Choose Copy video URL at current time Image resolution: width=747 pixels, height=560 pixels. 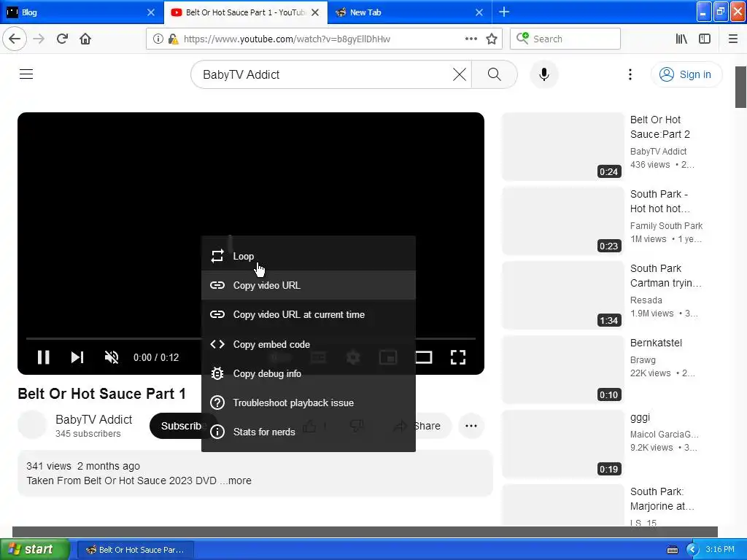click(309, 315)
